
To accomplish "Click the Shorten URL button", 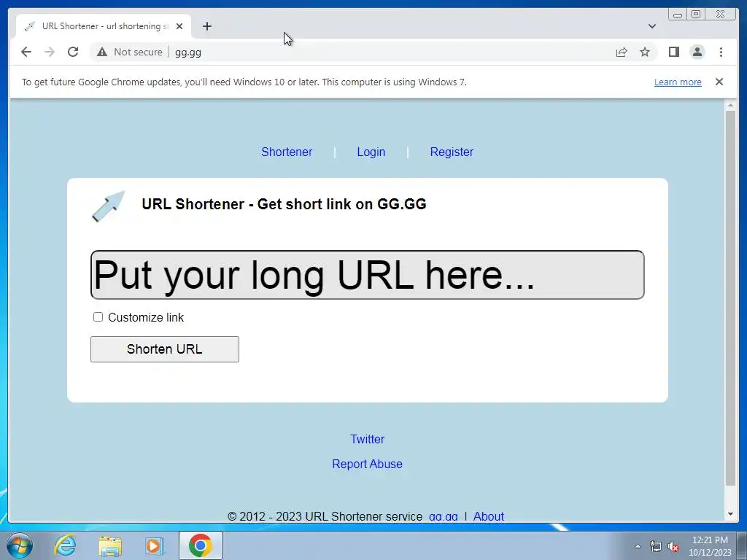I will [165, 349].
